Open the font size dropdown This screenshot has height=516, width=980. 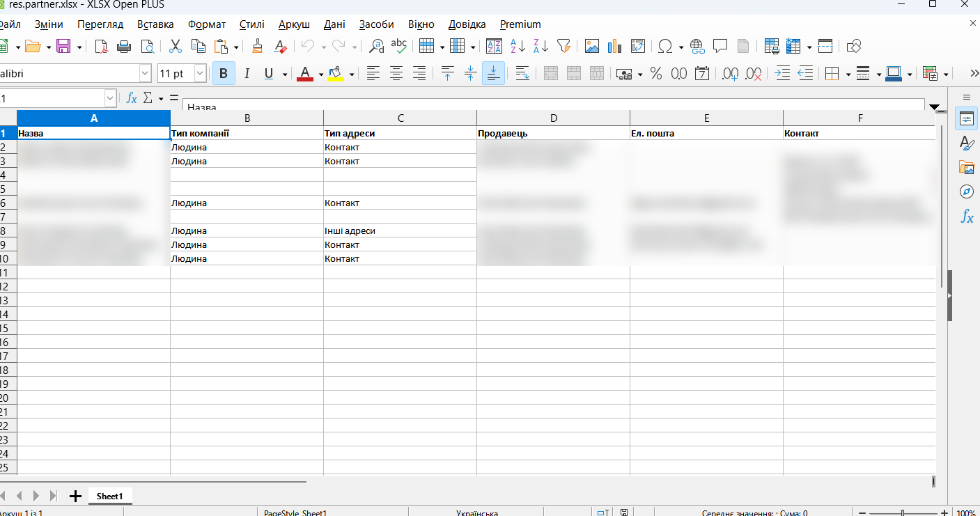point(201,73)
